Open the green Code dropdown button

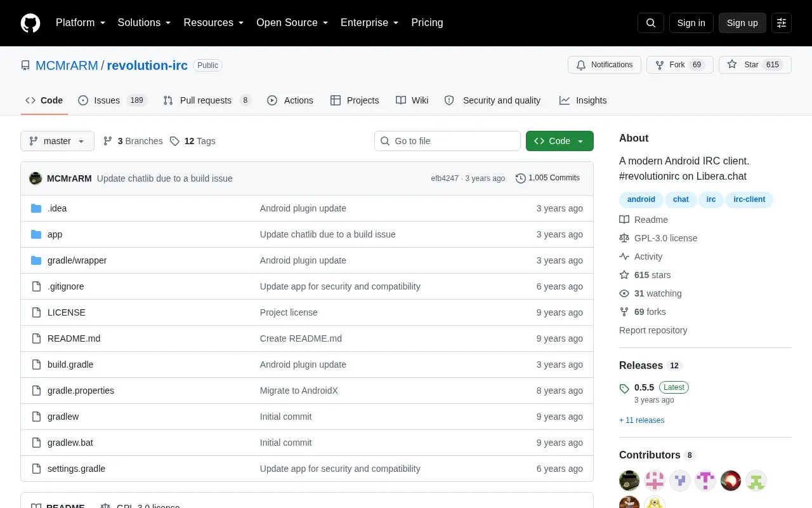pyautogui.click(x=560, y=141)
